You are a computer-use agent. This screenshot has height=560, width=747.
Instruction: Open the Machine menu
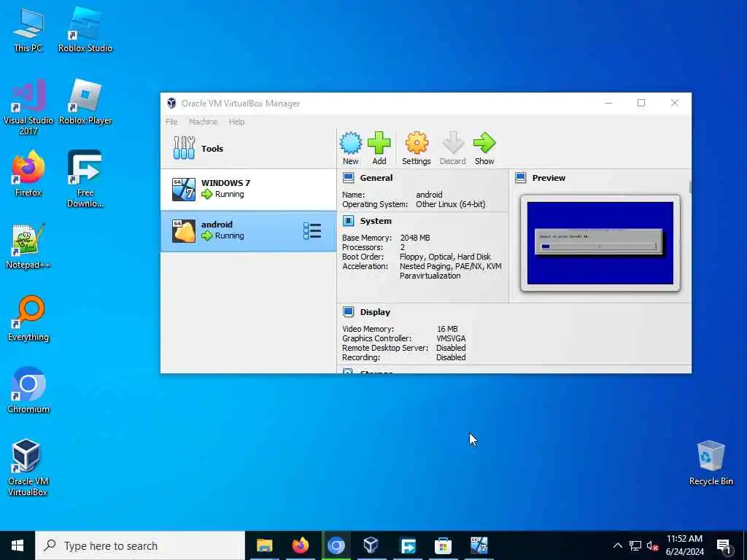point(203,122)
